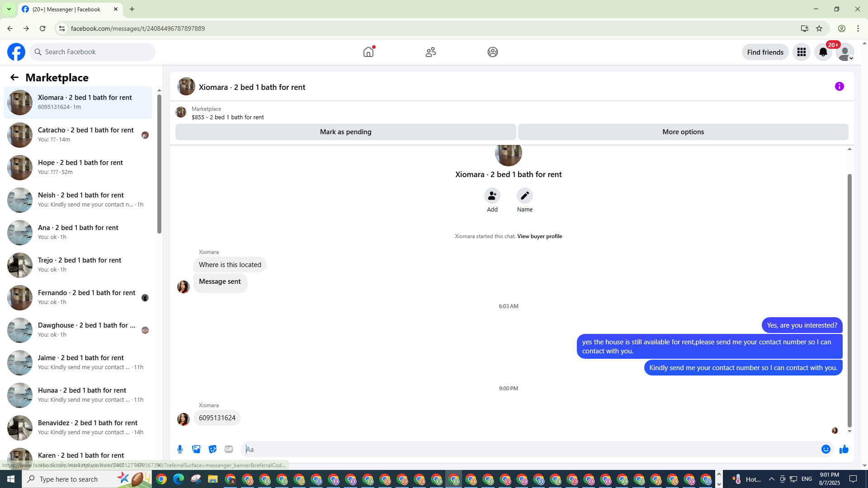Open the tab search dropdown
Image resolution: width=868 pixels, height=488 pixels.
[9, 9]
